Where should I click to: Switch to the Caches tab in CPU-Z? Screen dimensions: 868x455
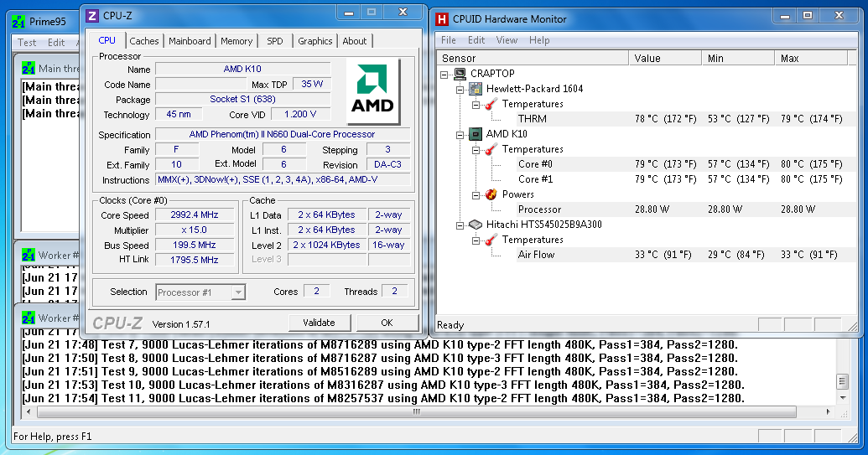point(144,41)
